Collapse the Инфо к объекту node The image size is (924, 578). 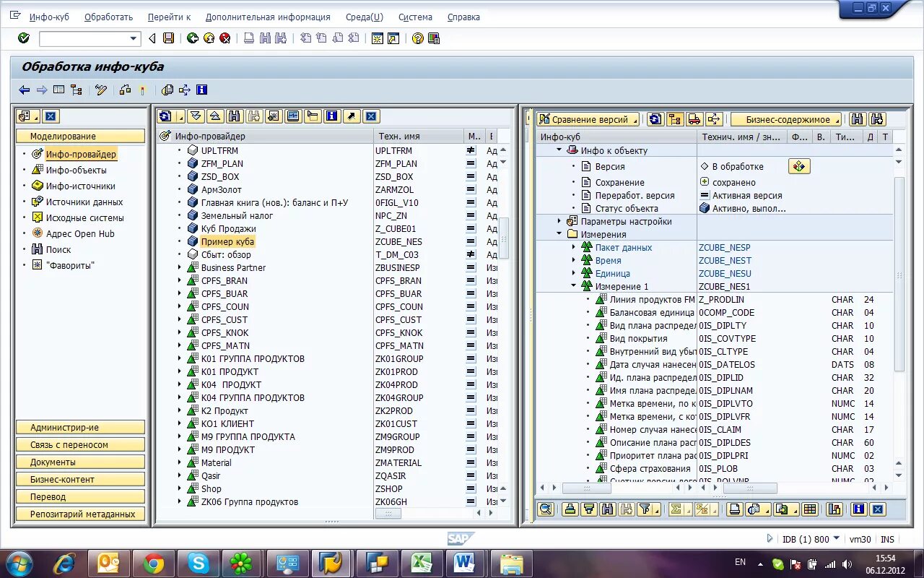559,150
